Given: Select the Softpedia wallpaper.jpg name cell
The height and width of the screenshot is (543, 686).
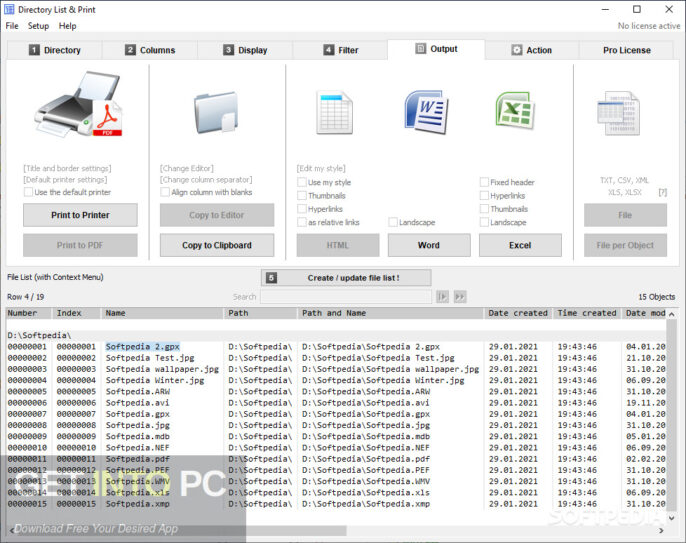Looking at the screenshot, I should coord(162,369).
